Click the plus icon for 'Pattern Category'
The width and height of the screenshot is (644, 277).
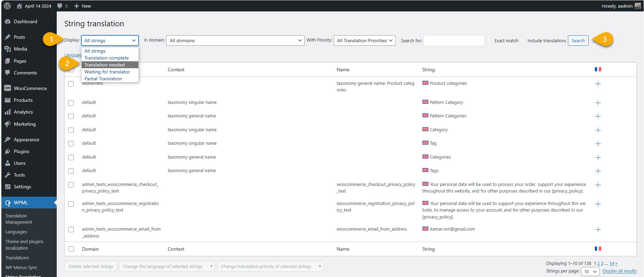point(598,103)
